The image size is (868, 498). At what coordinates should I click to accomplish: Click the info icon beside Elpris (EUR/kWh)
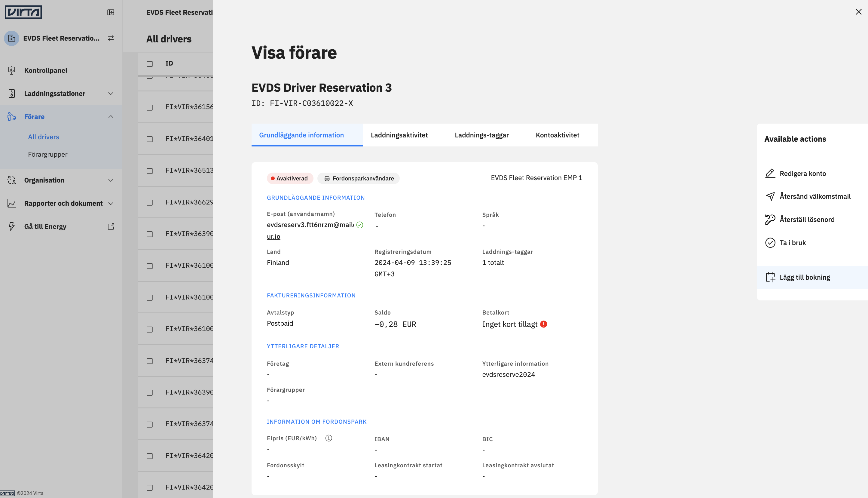click(x=329, y=438)
